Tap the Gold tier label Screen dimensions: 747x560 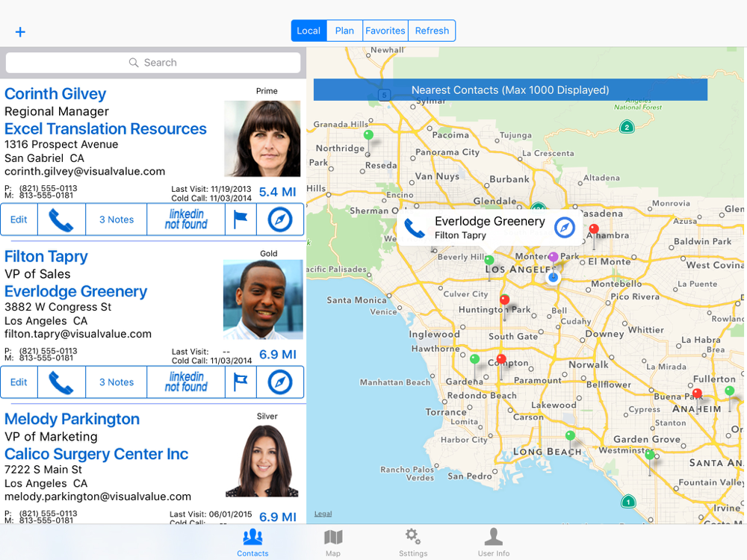pos(269,254)
